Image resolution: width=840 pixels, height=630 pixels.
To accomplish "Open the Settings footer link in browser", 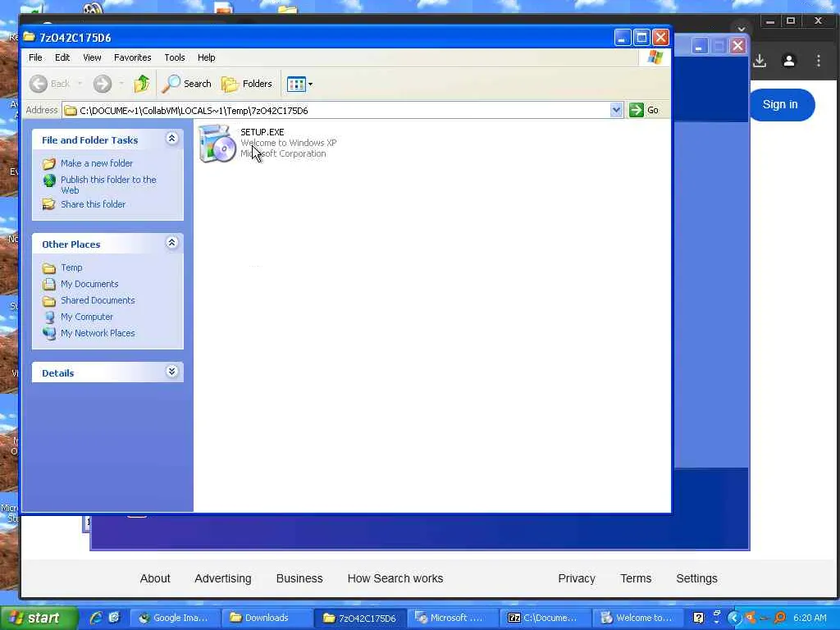I will (x=696, y=578).
